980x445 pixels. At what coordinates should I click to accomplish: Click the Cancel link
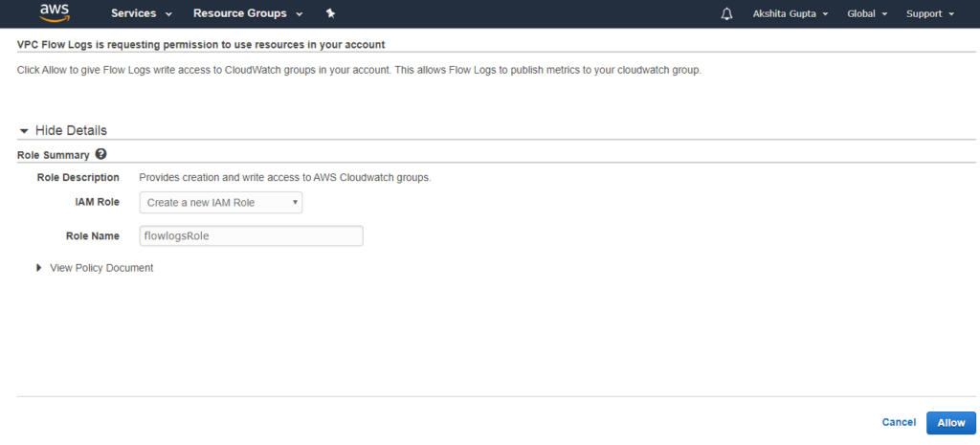tap(899, 422)
